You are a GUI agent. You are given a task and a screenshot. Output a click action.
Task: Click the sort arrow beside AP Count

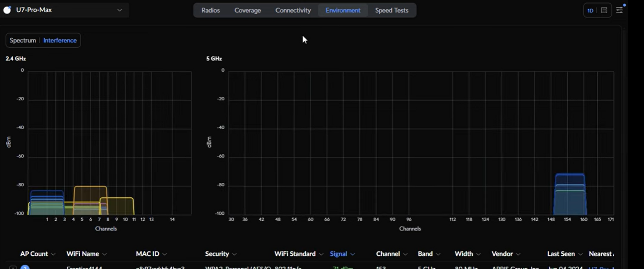tap(53, 254)
